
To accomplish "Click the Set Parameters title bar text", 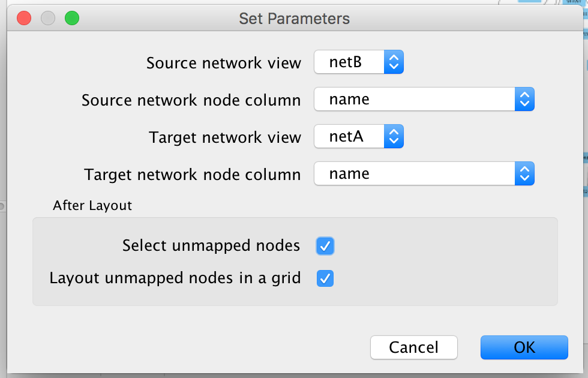I will click(294, 19).
